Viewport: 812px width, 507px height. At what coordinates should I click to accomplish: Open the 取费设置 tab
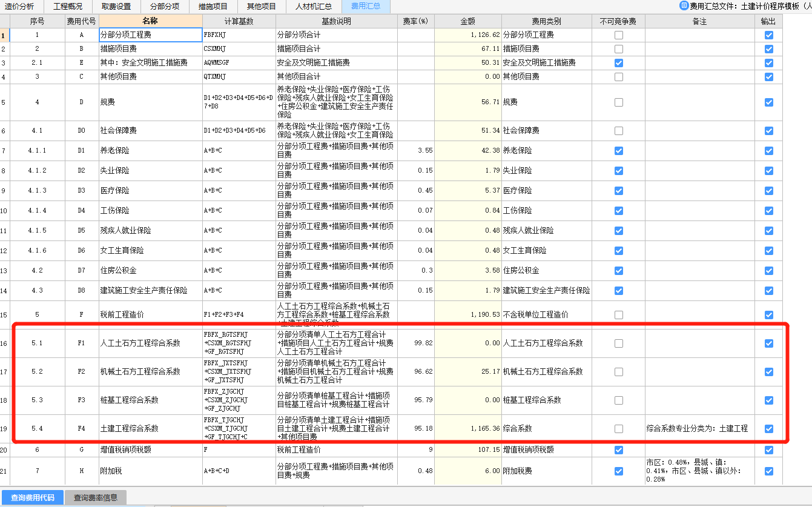click(116, 7)
